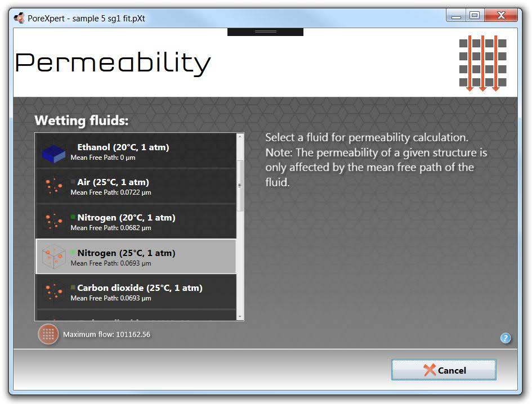
Task: Click the blue block icon beside Ethanol
Action: point(55,152)
